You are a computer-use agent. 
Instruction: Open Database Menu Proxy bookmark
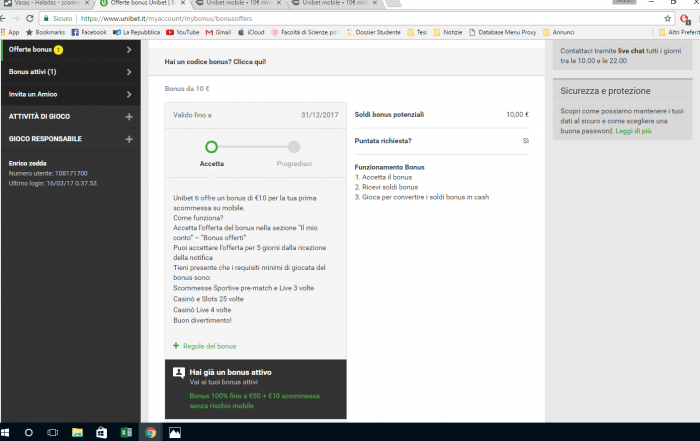[503, 32]
